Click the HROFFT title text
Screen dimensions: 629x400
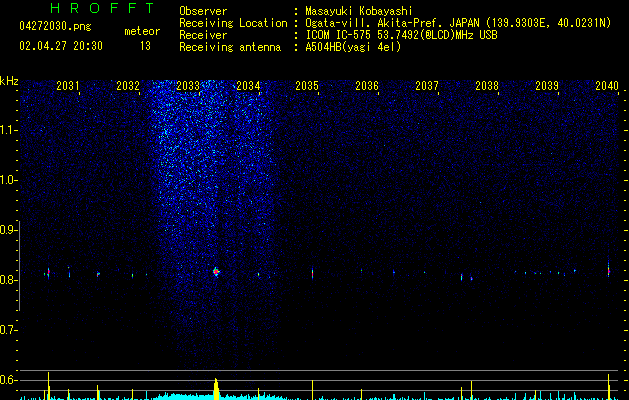(103, 8)
